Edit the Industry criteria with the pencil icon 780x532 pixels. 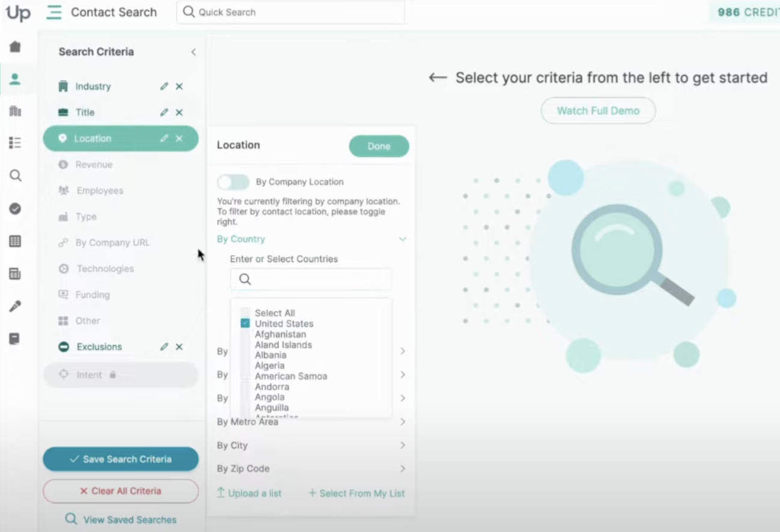coord(164,86)
